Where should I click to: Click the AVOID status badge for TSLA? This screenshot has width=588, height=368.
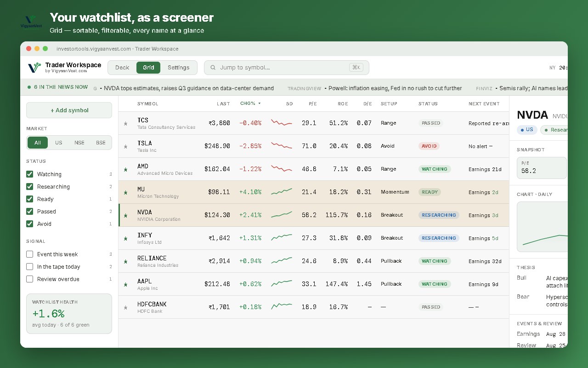429,146
